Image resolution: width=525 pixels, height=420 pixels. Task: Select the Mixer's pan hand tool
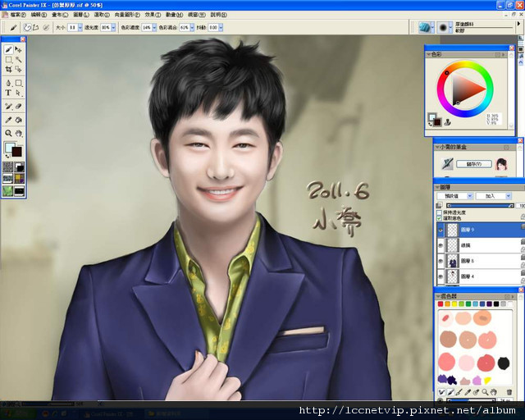tap(493, 392)
